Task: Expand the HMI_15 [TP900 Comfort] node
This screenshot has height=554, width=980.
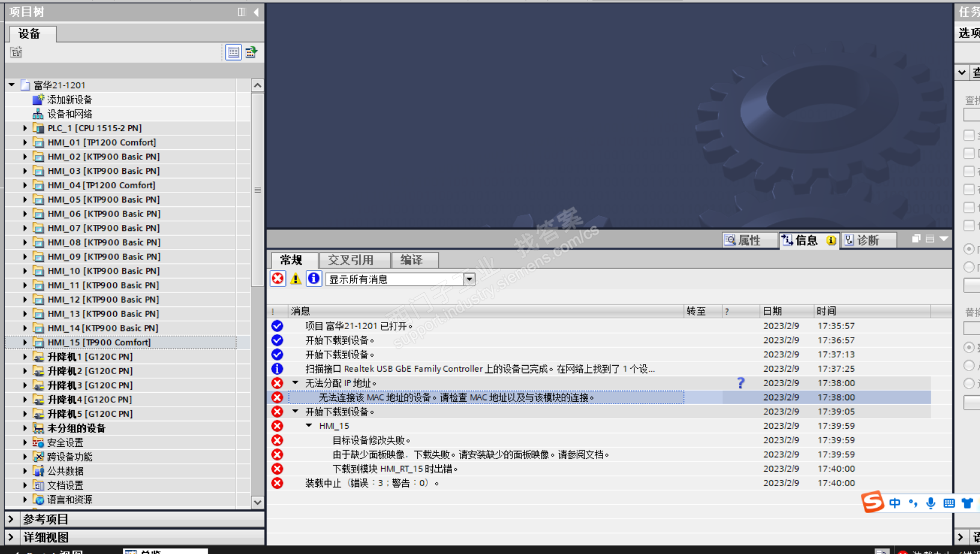Action: [25, 342]
